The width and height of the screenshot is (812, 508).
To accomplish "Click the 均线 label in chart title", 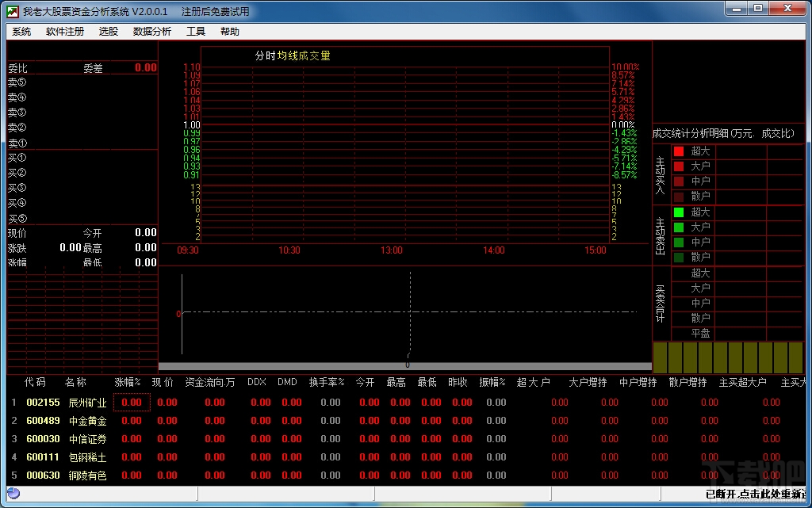I will pyautogui.click(x=287, y=55).
